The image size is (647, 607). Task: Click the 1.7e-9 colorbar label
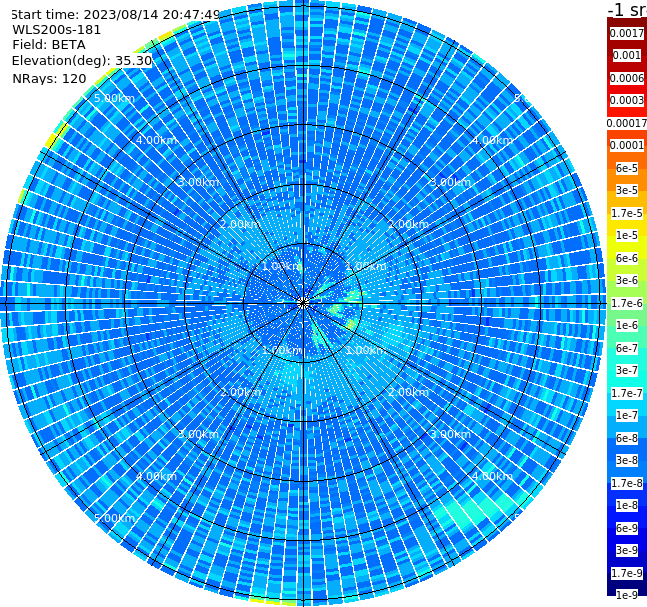click(x=627, y=573)
